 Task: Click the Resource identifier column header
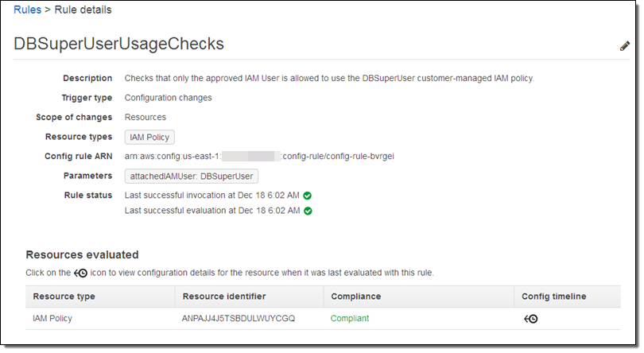223,297
